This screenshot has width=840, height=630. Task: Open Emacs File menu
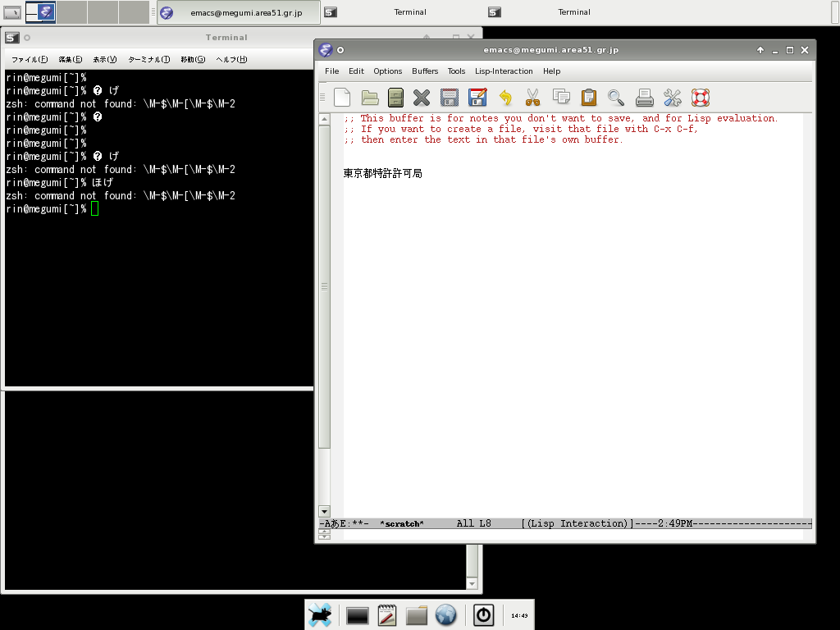331,71
